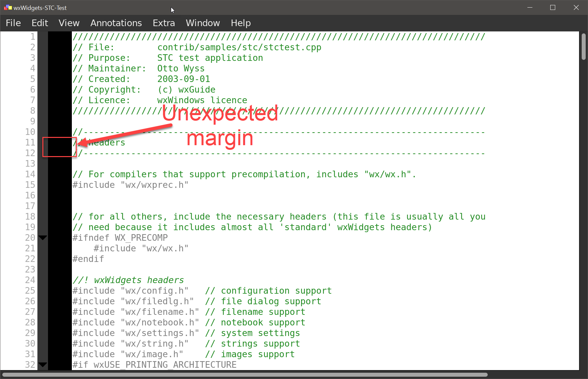588x379 pixels.
Task: Open the Edit menu
Action: click(40, 23)
